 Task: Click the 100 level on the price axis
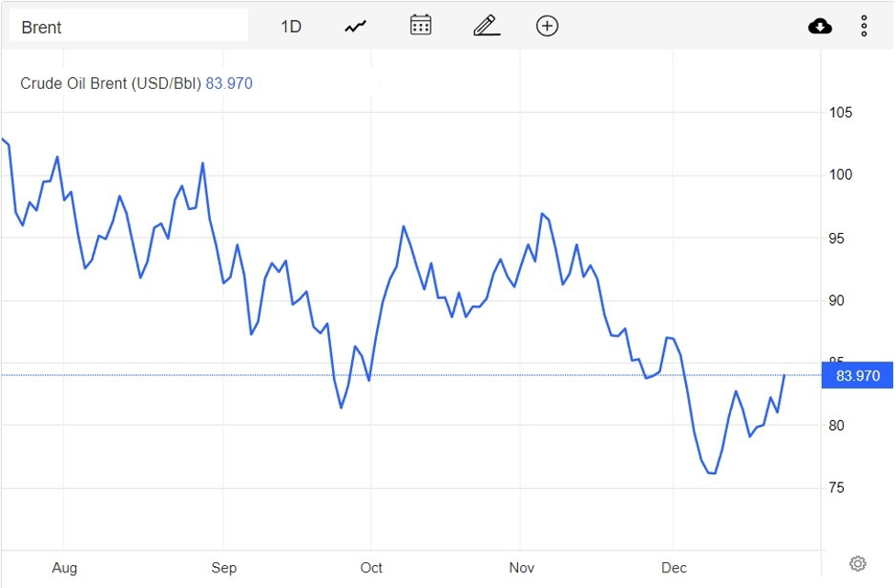841,175
